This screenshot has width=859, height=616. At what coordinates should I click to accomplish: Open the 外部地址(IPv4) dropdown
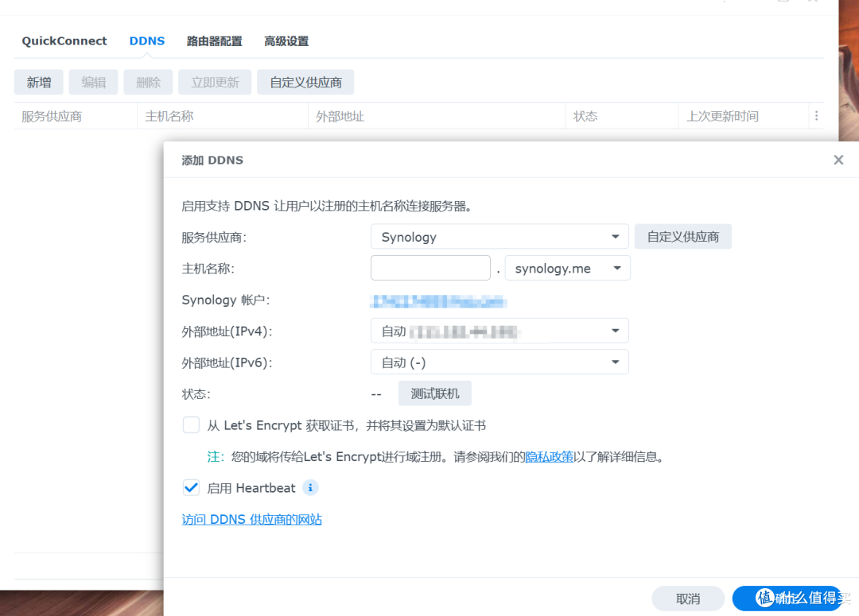[x=499, y=330]
